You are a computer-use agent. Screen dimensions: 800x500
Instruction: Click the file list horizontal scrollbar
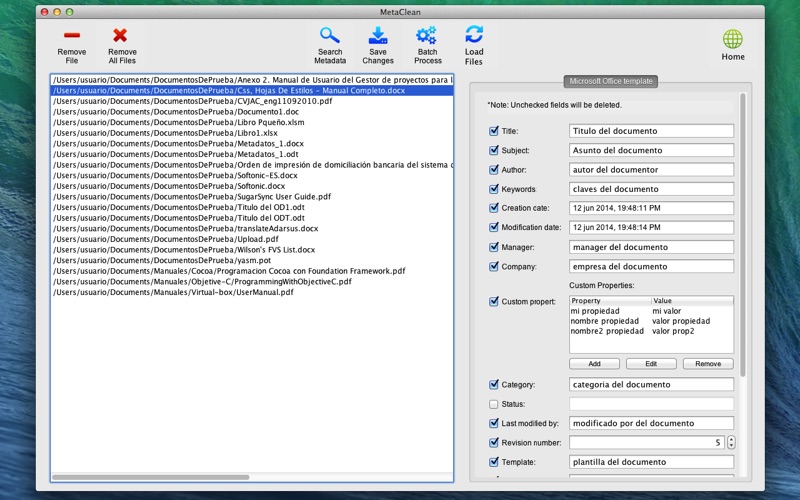point(151,478)
